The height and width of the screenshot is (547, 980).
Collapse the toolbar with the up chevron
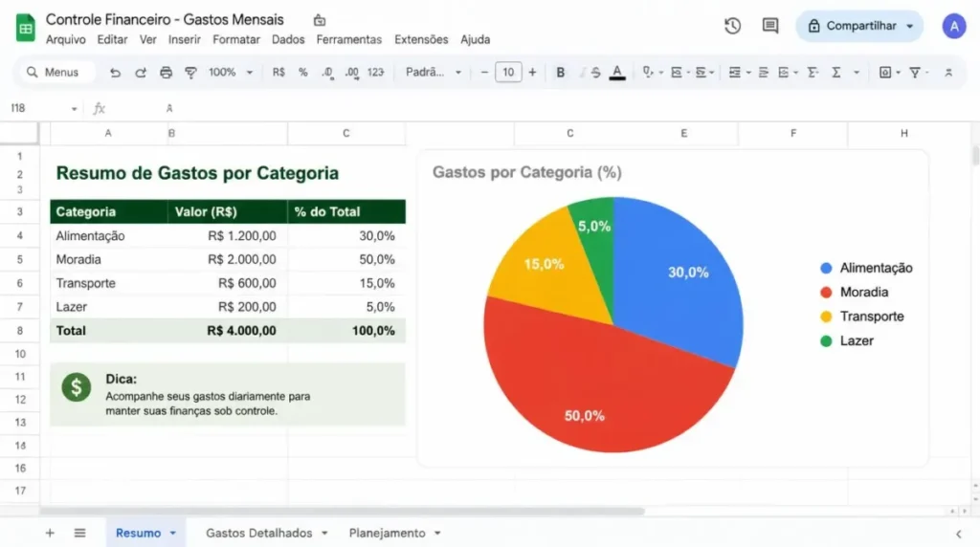948,73
